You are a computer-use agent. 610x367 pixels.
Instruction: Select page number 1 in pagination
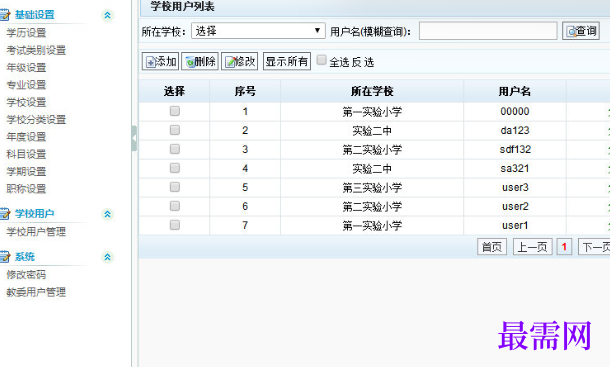click(x=564, y=247)
